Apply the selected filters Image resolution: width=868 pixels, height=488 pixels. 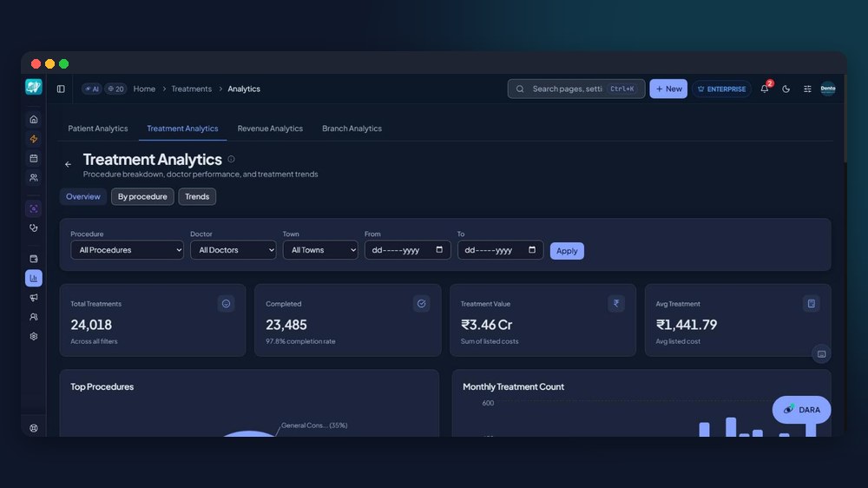[567, 251]
